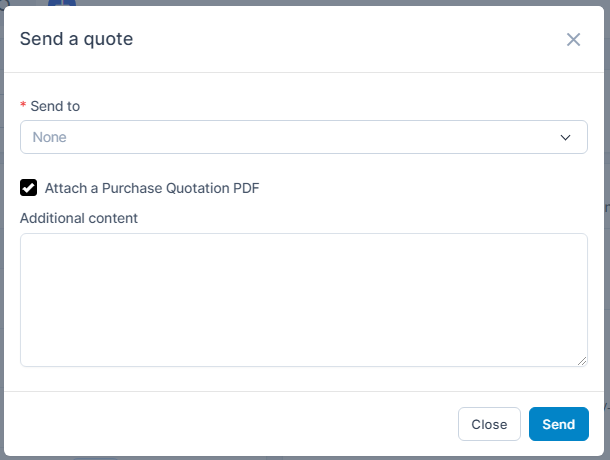Click the red required asterisk beside Send to

click(x=23, y=105)
